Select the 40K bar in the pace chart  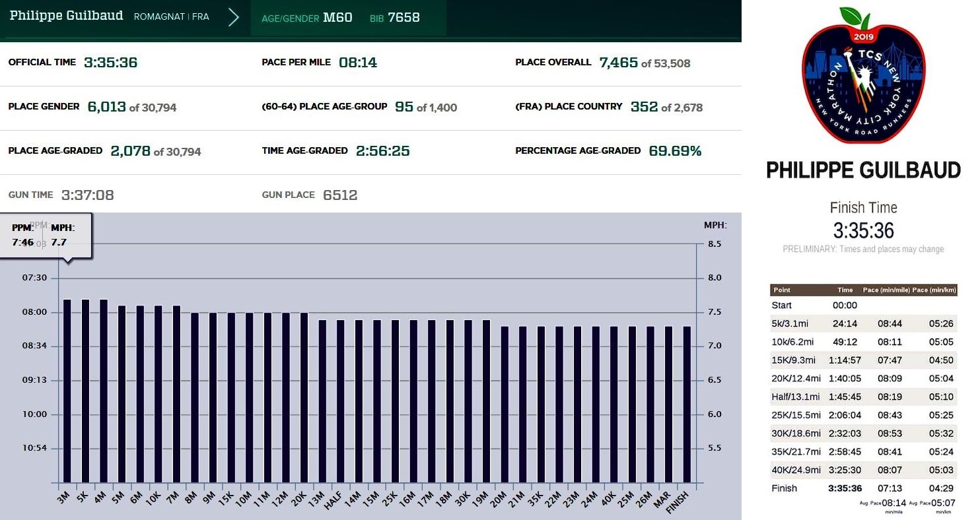(613, 405)
